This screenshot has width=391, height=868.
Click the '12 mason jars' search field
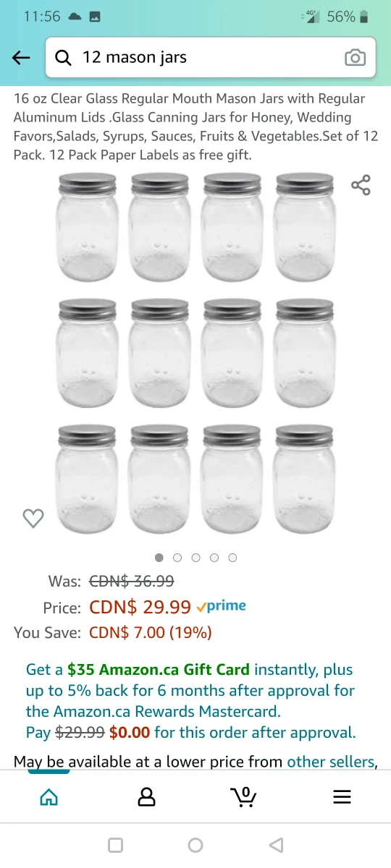211,58
